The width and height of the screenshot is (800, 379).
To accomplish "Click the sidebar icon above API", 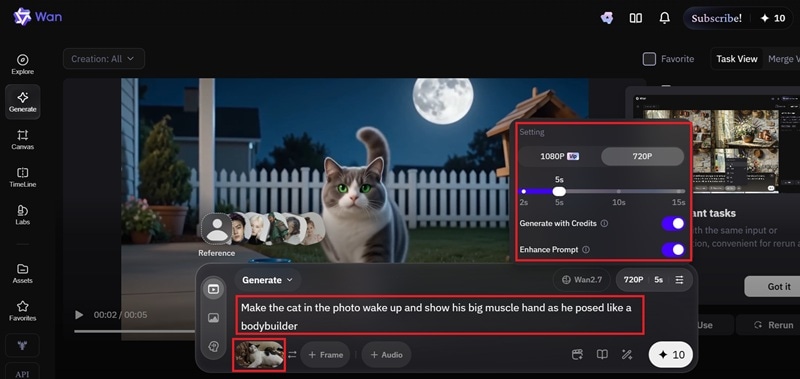I will point(22,345).
